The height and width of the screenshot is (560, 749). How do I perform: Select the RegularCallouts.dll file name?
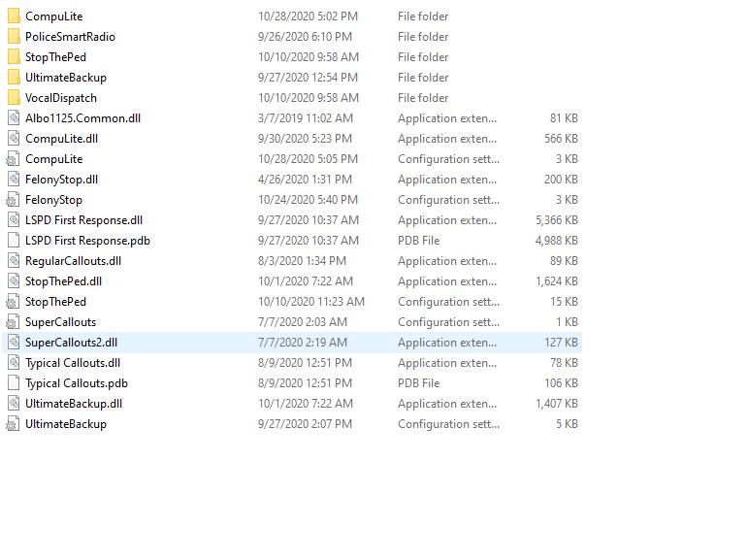pyautogui.click(x=74, y=261)
